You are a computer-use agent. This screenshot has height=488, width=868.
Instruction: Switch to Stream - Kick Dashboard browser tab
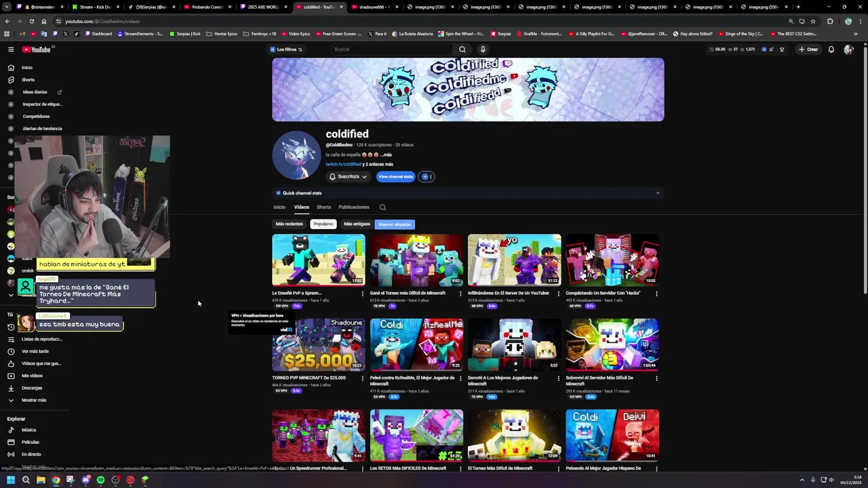[95, 7]
